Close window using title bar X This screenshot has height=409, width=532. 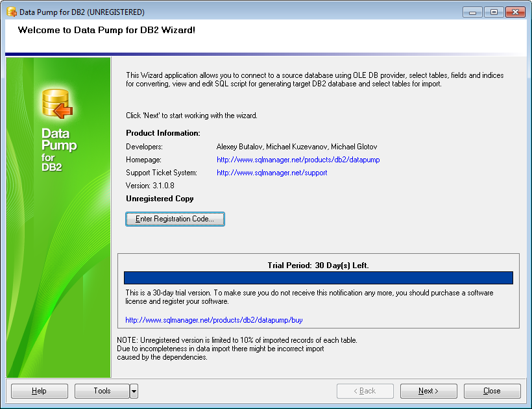coord(515,12)
